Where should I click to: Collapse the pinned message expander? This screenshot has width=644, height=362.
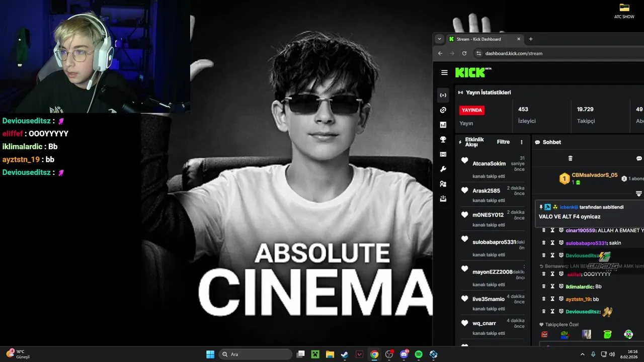pyautogui.click(x=639, y=194)
